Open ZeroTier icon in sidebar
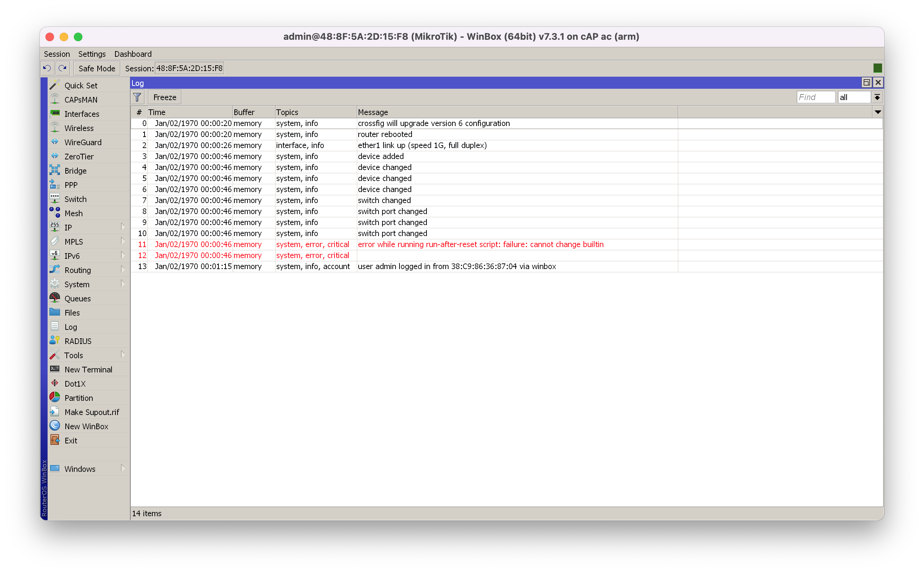 pyautogui.click(x=55, y=156)
